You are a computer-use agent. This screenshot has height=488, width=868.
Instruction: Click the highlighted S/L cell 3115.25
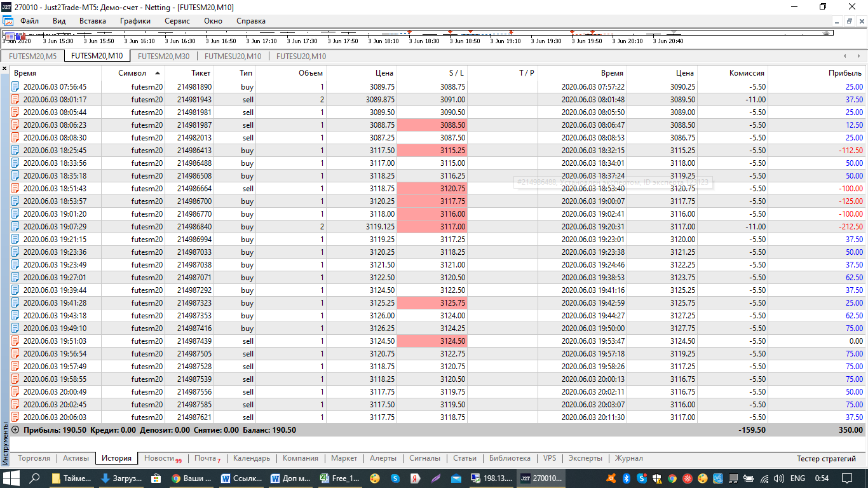coord(432,151)
